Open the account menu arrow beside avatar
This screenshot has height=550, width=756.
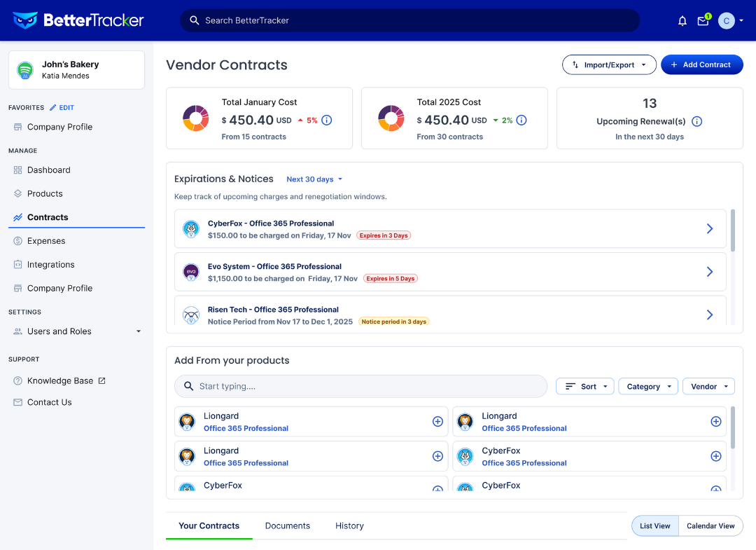click(x=741, y=21)
